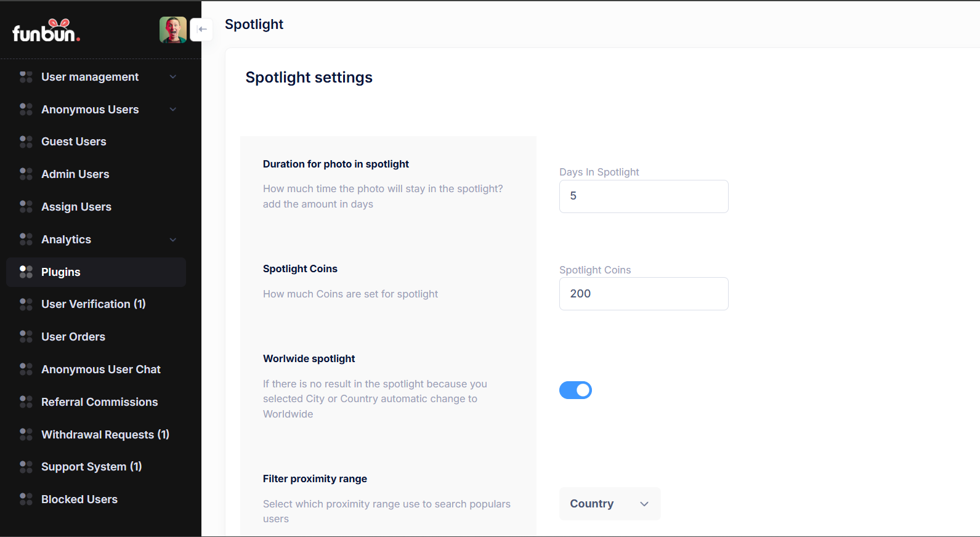The height and width of the screenshot is (537, 980).
Task: Expand the Anonymous Users chevron
Action: point(173,110)
